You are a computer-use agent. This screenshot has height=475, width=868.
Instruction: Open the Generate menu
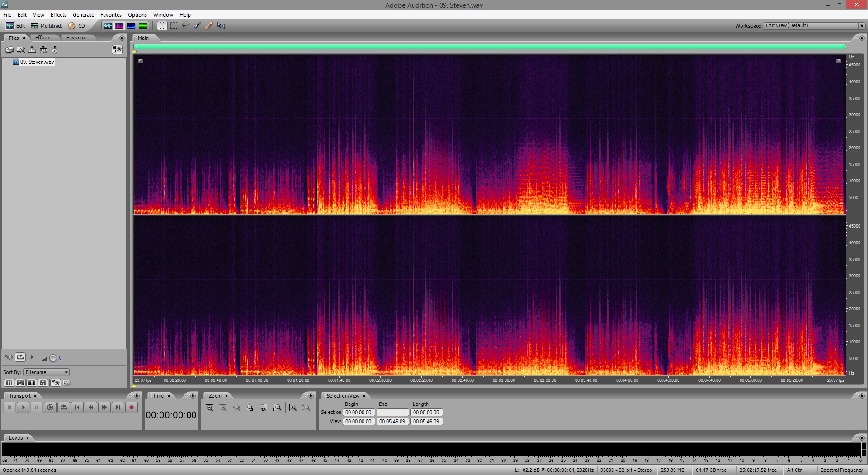83,15
